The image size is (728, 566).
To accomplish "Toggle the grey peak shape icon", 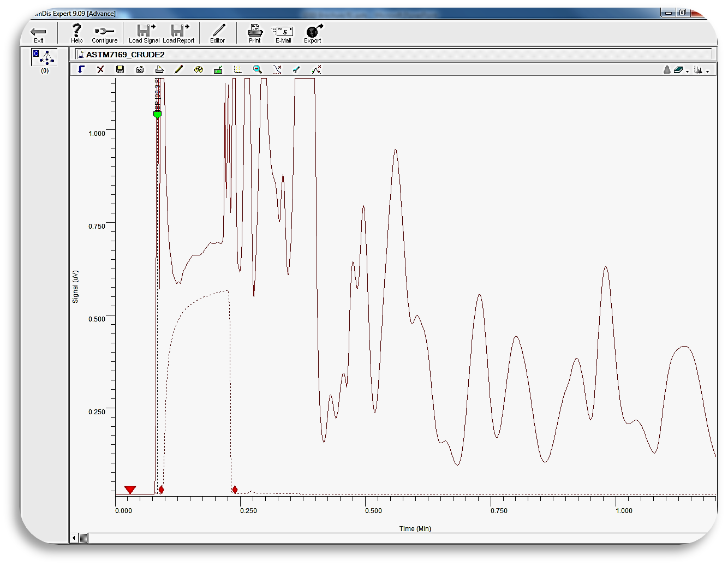I will [667, 70].
